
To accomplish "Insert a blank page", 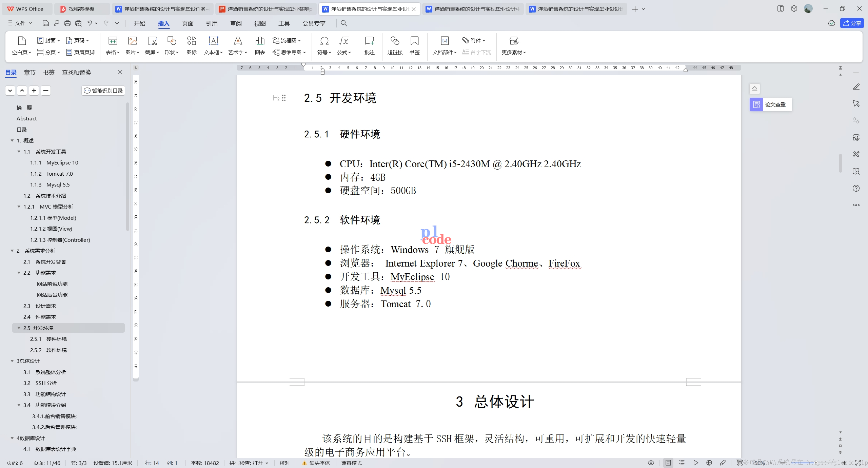I will (x=22, y=46).
